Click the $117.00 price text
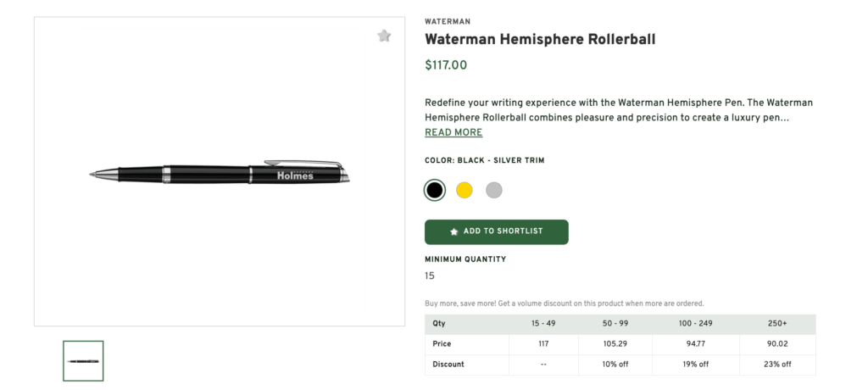The height and width of the screenshot is (390, 868). (446, 65)
